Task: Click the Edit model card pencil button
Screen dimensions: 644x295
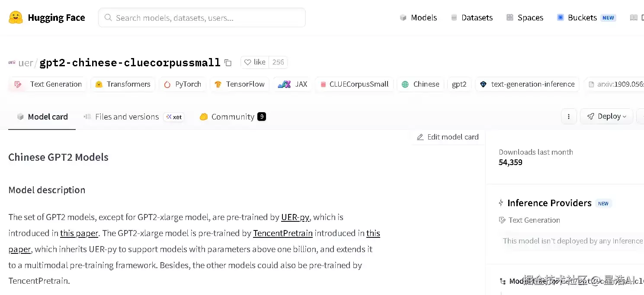Action: pyautogui.click(x=448, y=137)
